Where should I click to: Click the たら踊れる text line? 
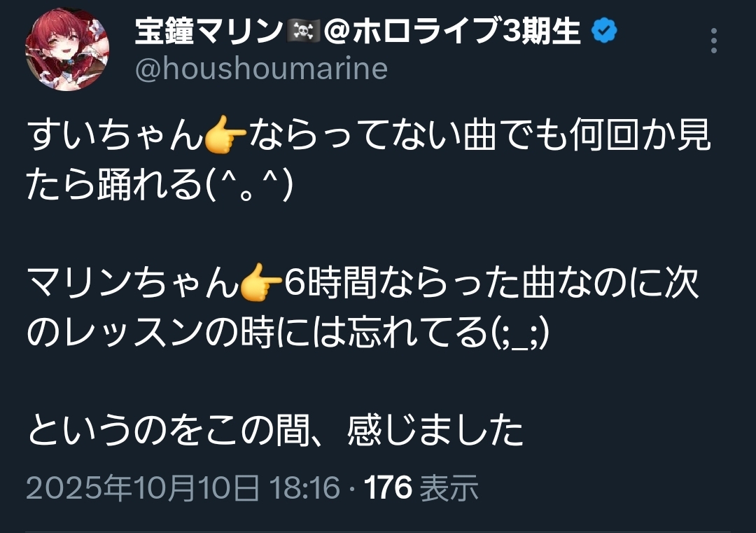115,186
